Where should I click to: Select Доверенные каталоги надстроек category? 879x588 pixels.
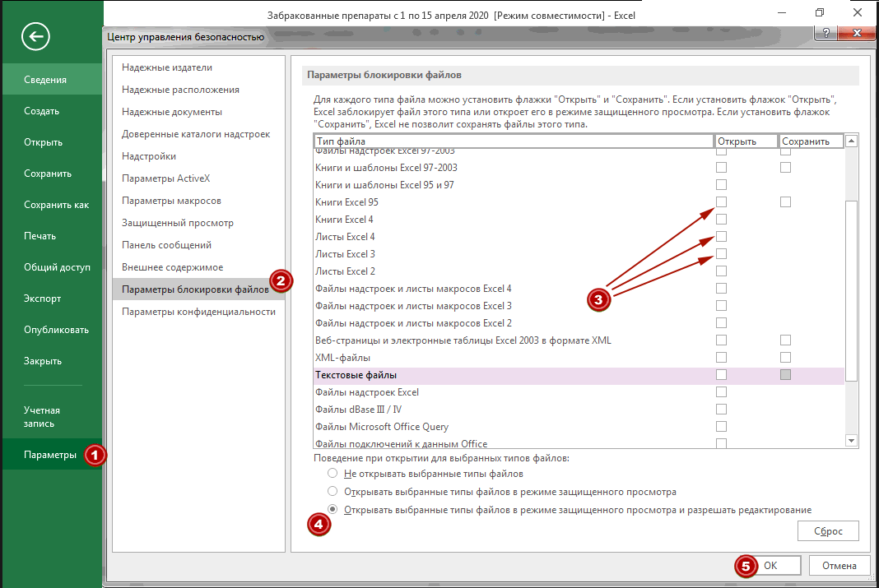pos(198,134)
